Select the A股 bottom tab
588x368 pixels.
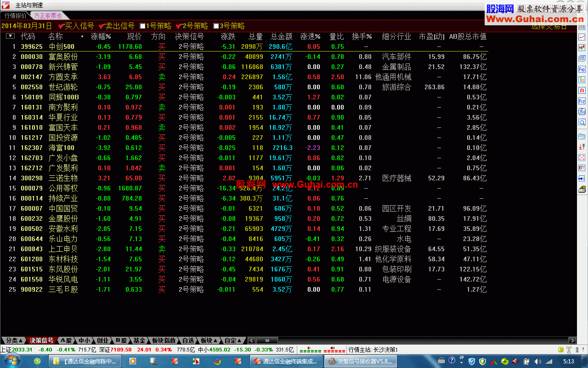pos(66,340)
